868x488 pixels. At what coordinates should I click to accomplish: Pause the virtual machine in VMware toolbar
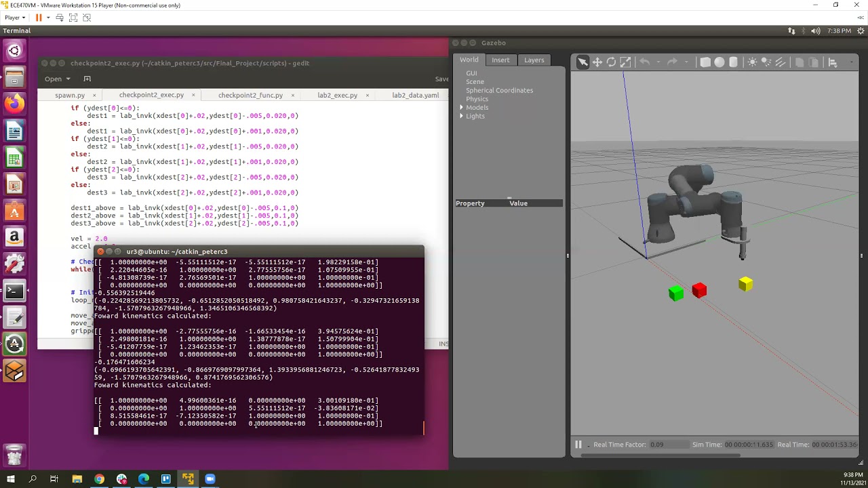(39, 17)
